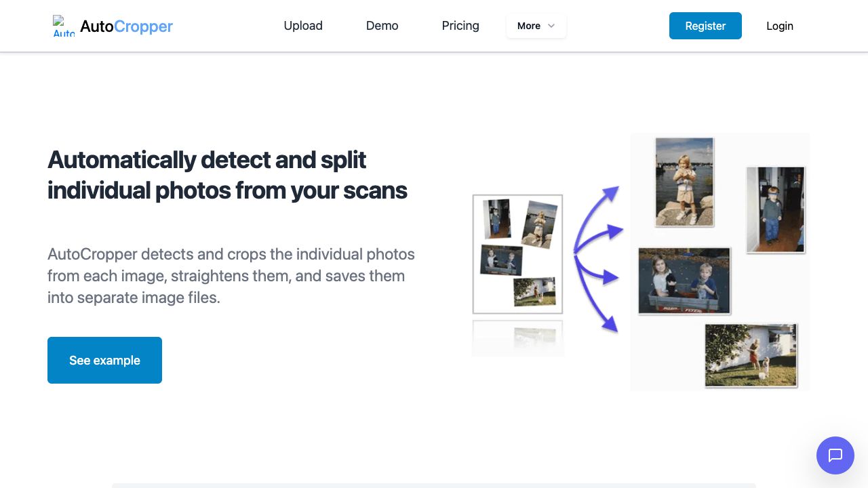868x488 pixels.
Task: Click the scanned sheet with four photos
Action: pos(517,254)
